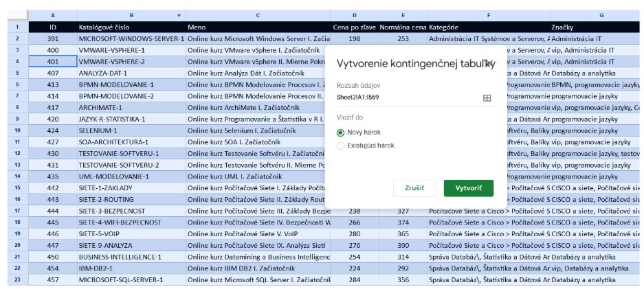Click cell with ID 424
Image resolution: width=644 pixels, height=289 pixels.
[53, 130]
